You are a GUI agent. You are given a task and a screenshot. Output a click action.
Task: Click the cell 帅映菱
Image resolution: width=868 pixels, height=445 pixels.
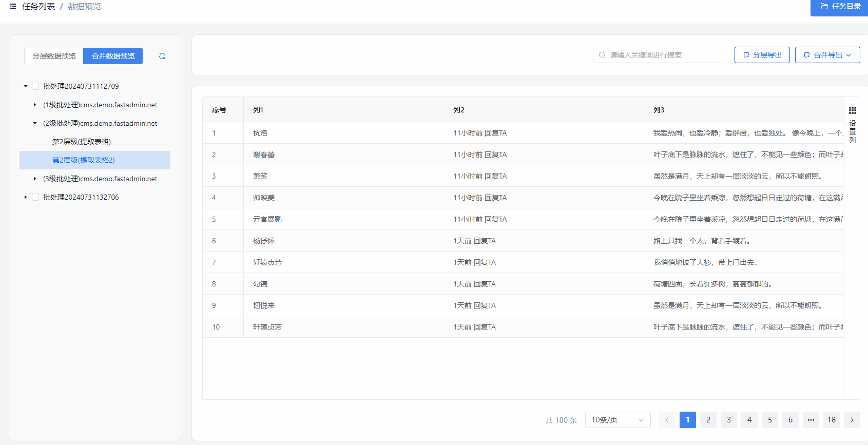point(264,198)
